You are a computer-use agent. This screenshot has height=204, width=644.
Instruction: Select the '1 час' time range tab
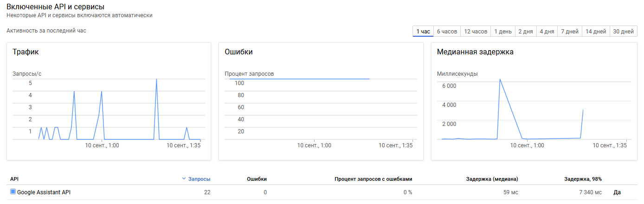tap(423, 32)
